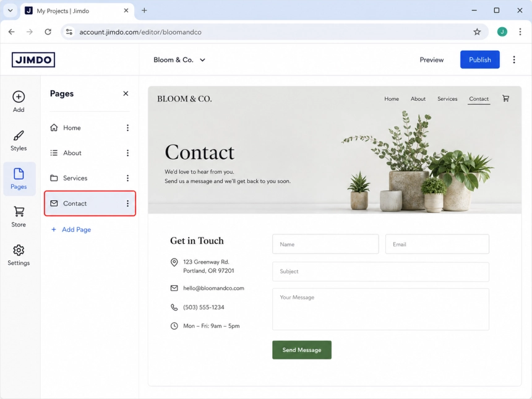Go forward in browser history
The width and height of the screenshot is (532, 399).
click(x=30, y=32)
